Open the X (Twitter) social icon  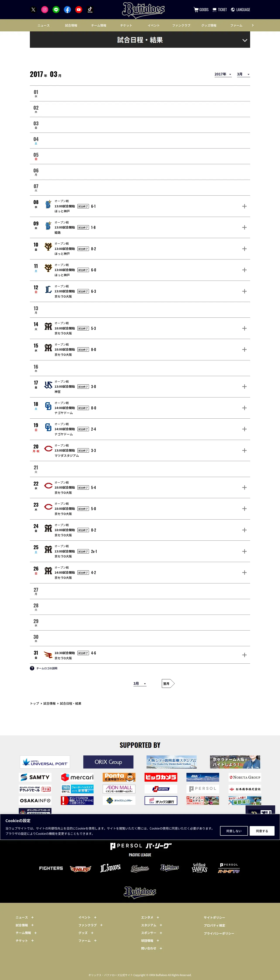click(34, 10)
